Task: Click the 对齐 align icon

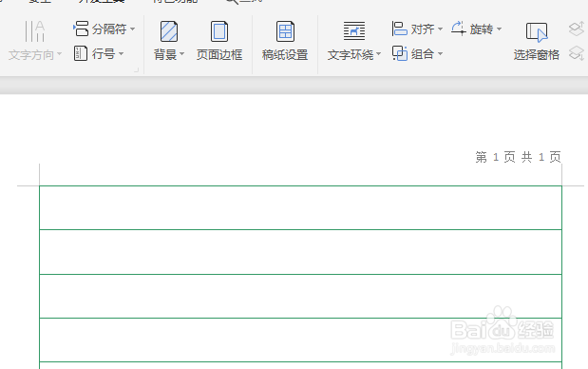Action: tap(400, 29)
